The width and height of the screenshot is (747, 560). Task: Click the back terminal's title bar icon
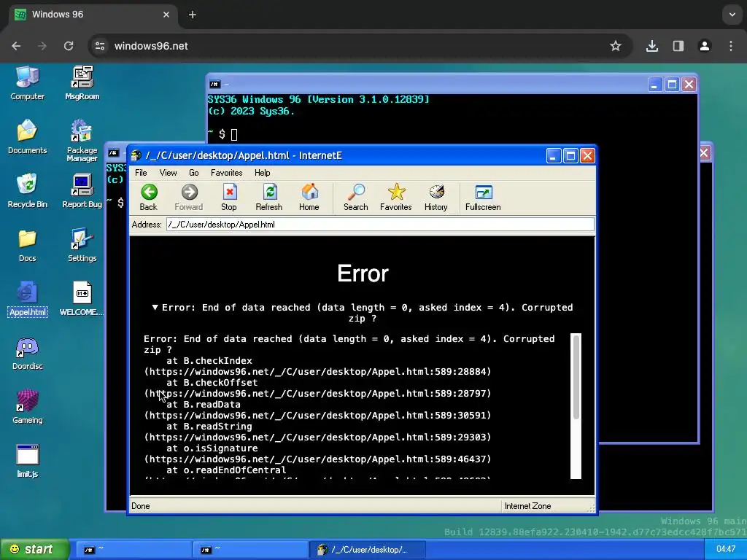(214, 85)
